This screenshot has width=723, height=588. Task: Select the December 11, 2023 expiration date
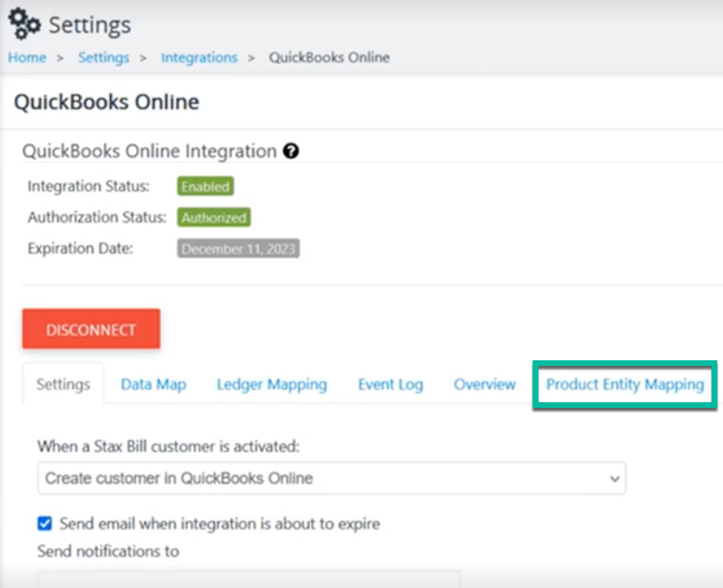[x=239, y=249]
